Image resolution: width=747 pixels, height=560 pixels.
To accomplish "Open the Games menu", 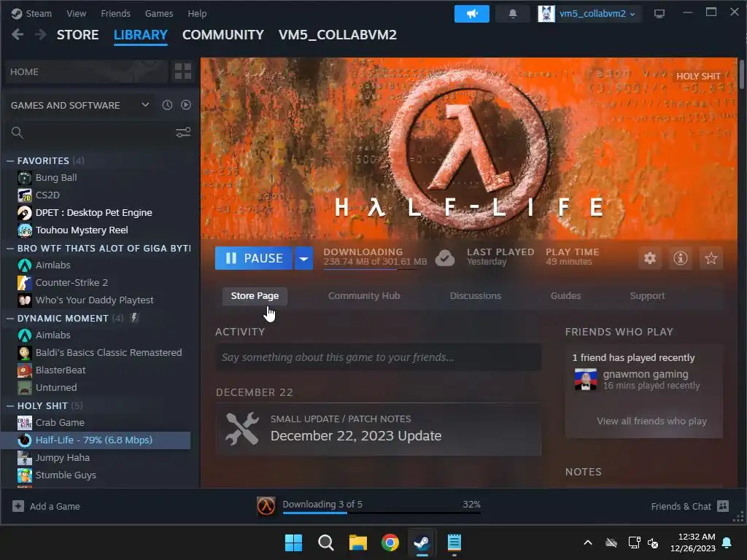I will [x=159, y=14].
